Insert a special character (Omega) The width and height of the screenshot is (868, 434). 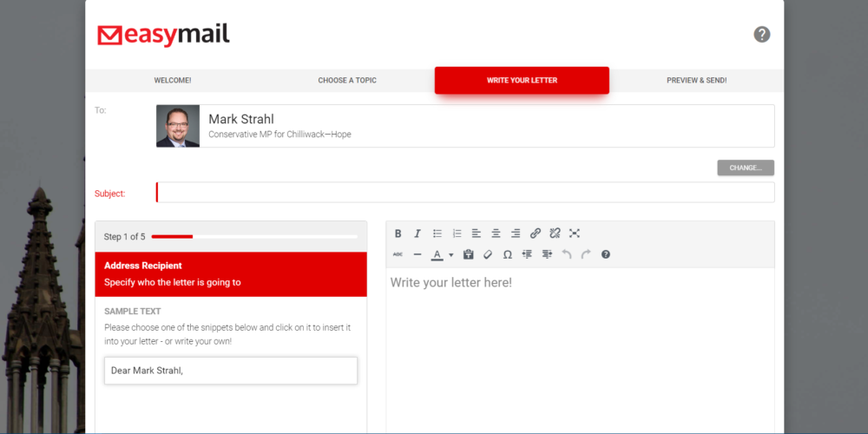tap(508, 254)
